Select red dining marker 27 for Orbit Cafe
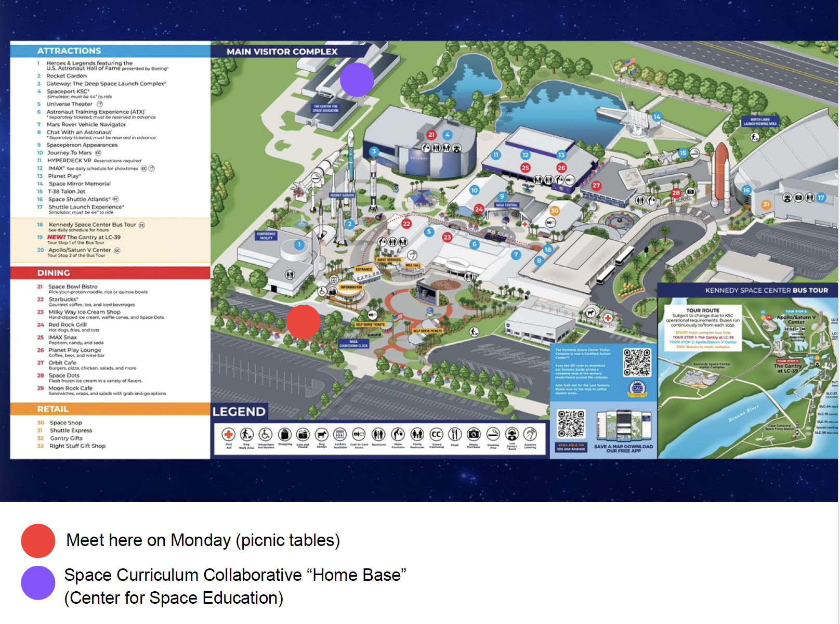 click(596, 186)
